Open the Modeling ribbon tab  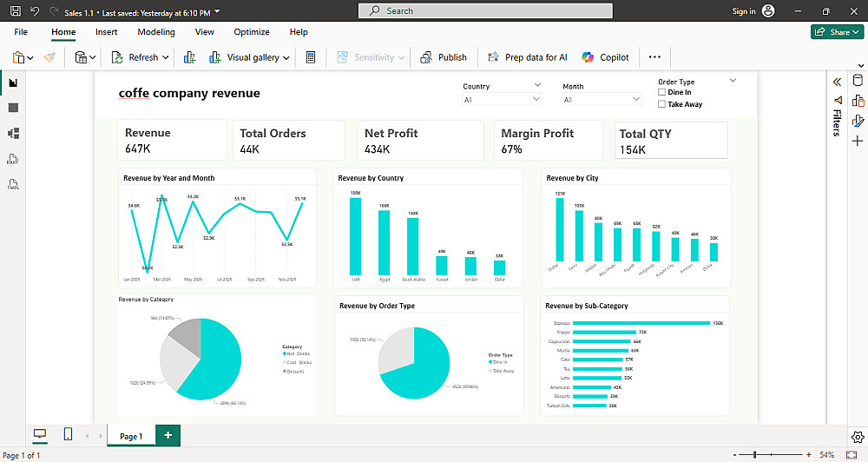pos(156,32)
